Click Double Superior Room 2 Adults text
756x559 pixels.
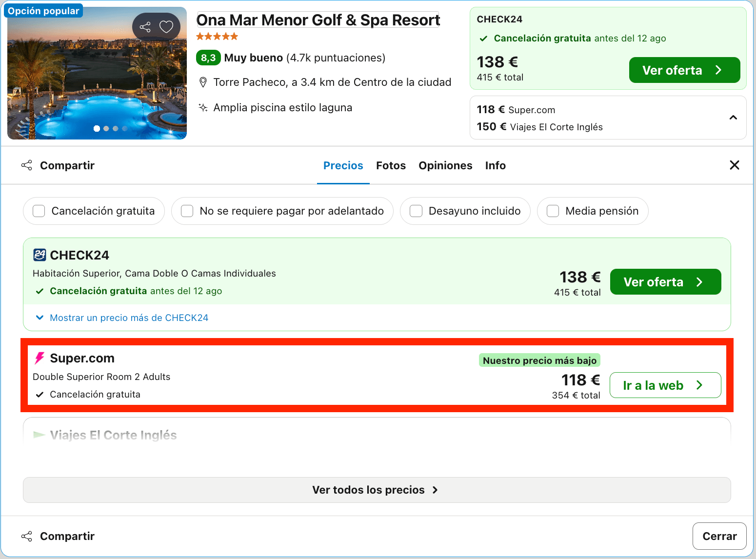coord(101,377)
